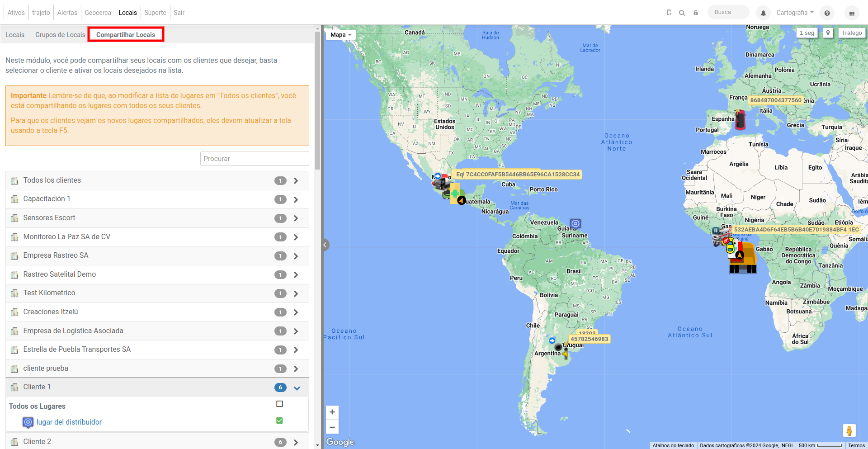Click the Sair logout link

(179, 13)
